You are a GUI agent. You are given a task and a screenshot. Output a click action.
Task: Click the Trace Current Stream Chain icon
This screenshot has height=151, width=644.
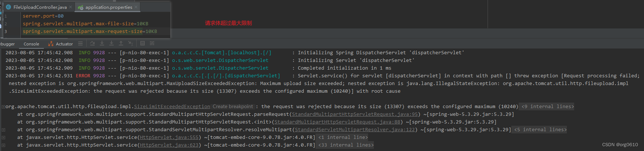point(152,43)
